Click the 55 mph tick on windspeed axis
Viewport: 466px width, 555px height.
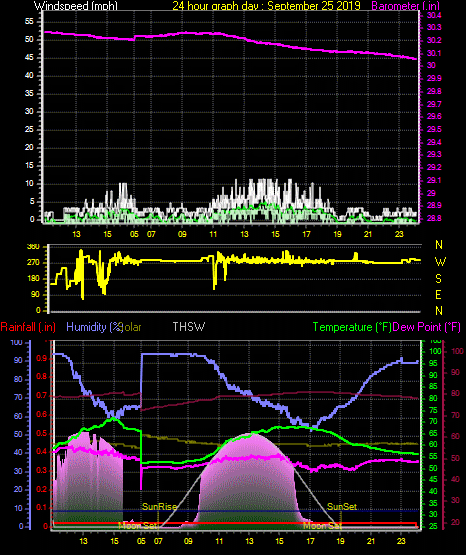click(x=29, y=22)
